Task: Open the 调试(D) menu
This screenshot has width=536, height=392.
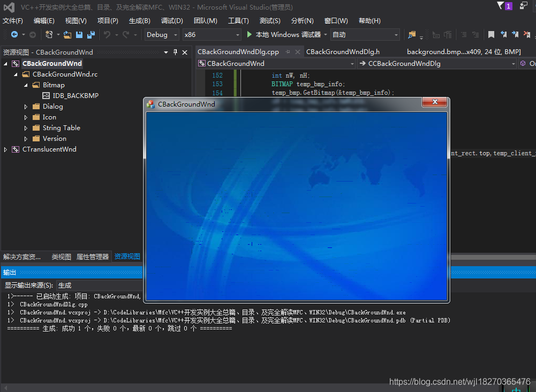Action: 172,21
